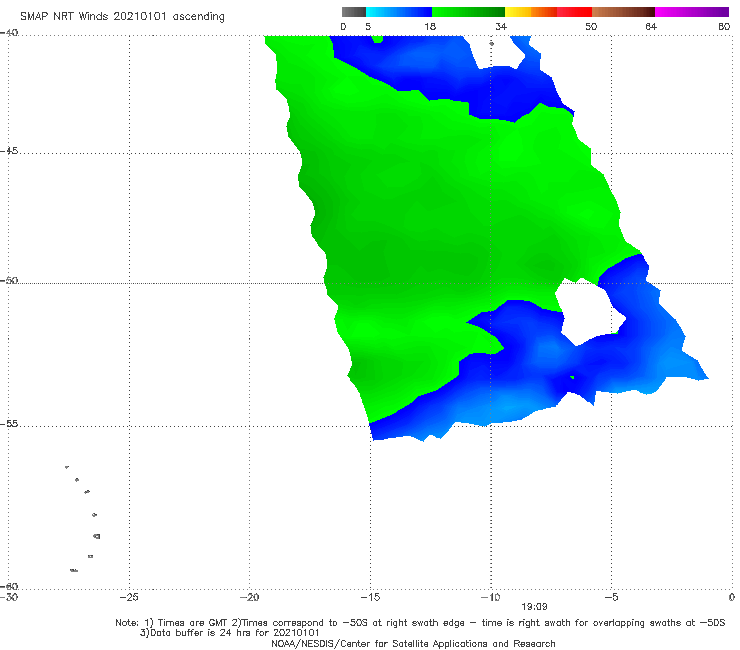
Task: Click the magenta segment of the color bar
Action: [692, 12]
